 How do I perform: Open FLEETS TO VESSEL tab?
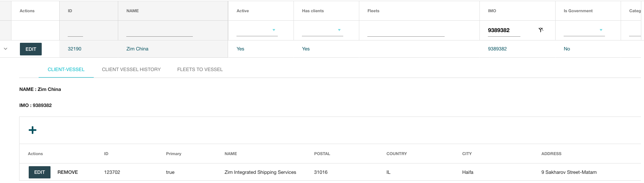pyautogui.click(x=200, y=70)
